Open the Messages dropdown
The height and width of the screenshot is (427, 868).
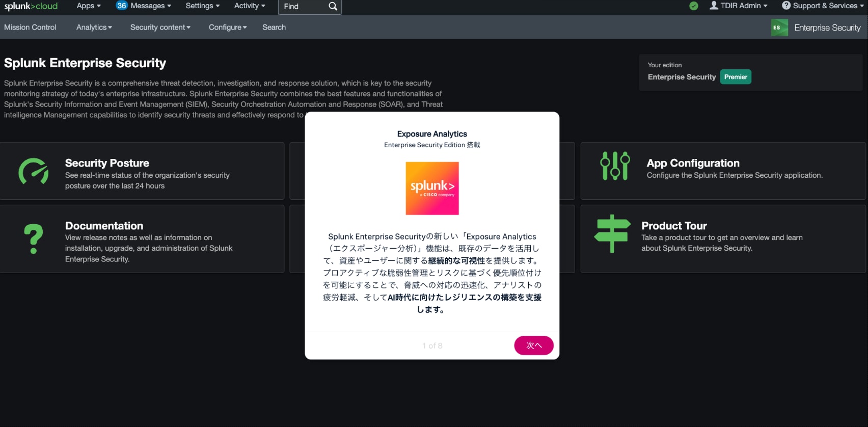click(x=151, y=6)
